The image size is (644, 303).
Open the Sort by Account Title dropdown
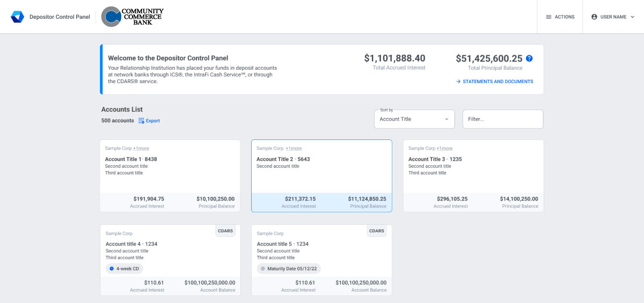tap(414, 119)
